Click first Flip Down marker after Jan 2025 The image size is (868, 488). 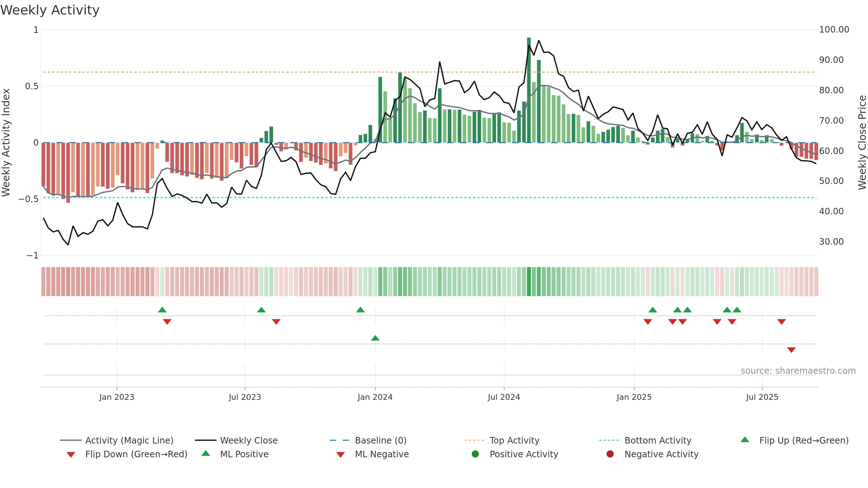pos(648,322)
